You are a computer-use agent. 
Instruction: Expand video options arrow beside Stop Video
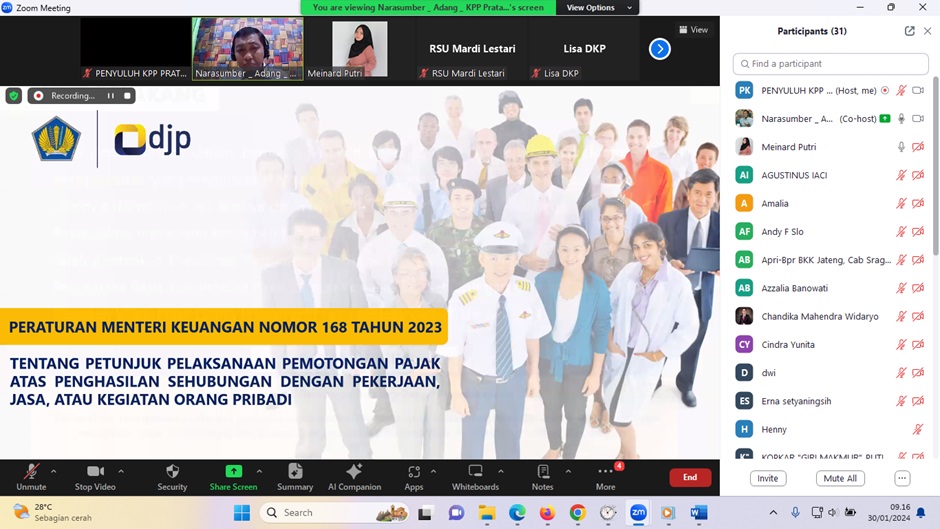[121, 471]
